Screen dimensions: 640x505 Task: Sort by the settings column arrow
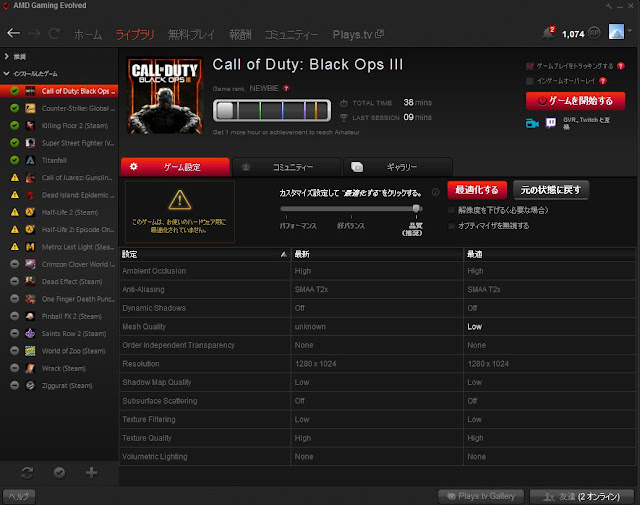[x=284, y=254]
